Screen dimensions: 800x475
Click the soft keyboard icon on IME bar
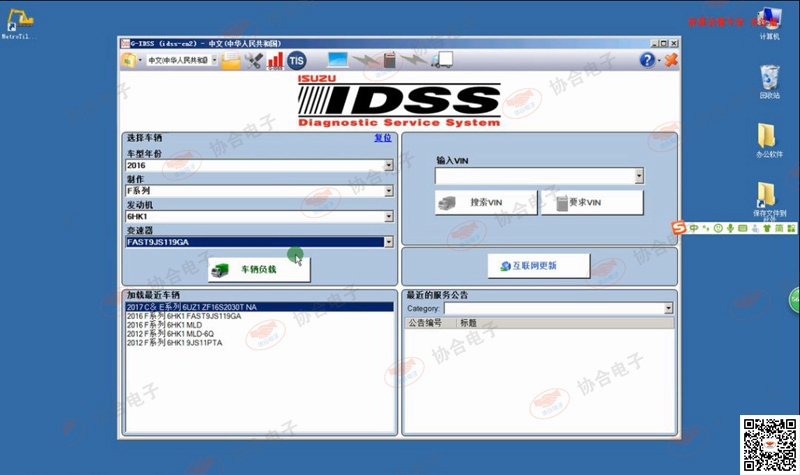pos(742,228)
